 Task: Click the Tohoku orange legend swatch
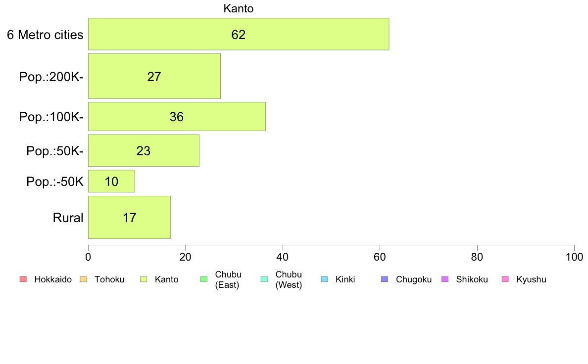tap(84, 279)
